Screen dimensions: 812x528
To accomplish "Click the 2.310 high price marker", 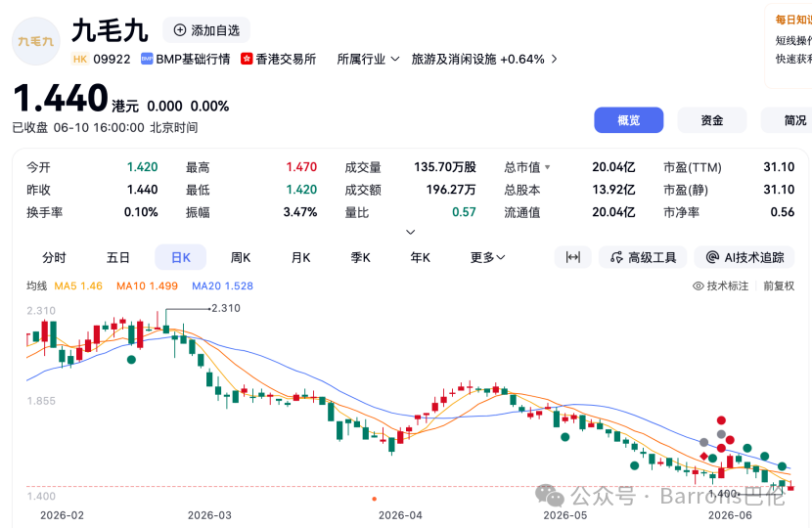I will tap(226, 308).
